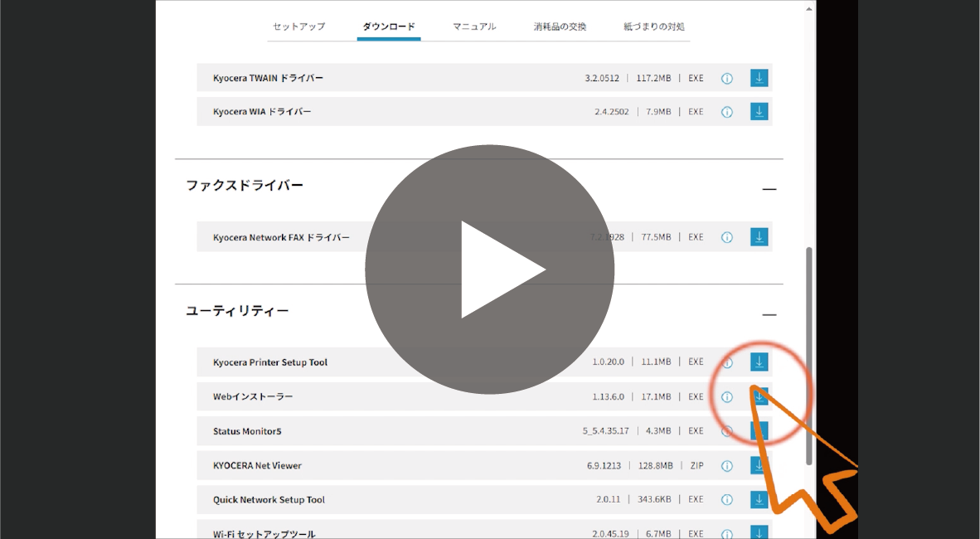980x539 pixels.
Task: Click version number 2.0.45.19
Action: (x=610, y=534)
